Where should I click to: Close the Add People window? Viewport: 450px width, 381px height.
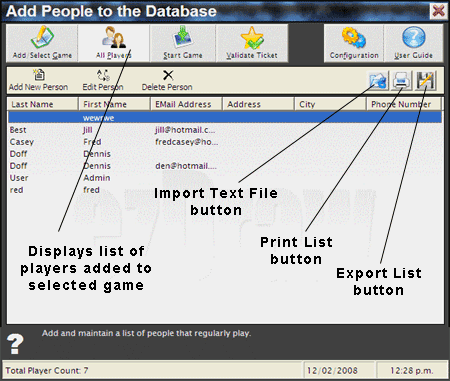coord(438,11)
